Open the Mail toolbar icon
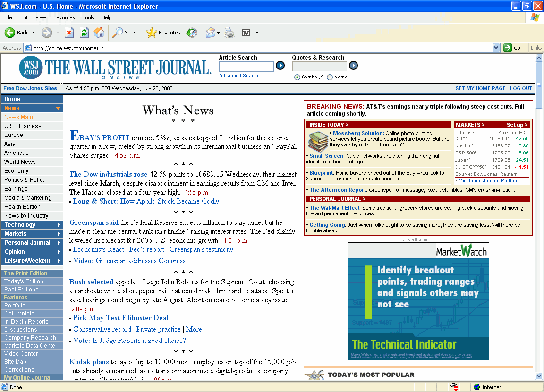The width and height of the screenshot is (544, 392). 211,33
